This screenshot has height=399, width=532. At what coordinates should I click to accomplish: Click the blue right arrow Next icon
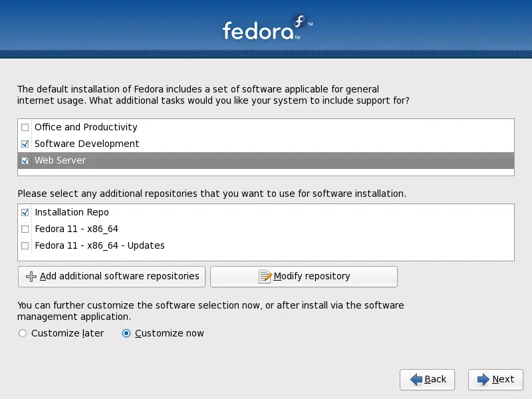click(483, 379)
